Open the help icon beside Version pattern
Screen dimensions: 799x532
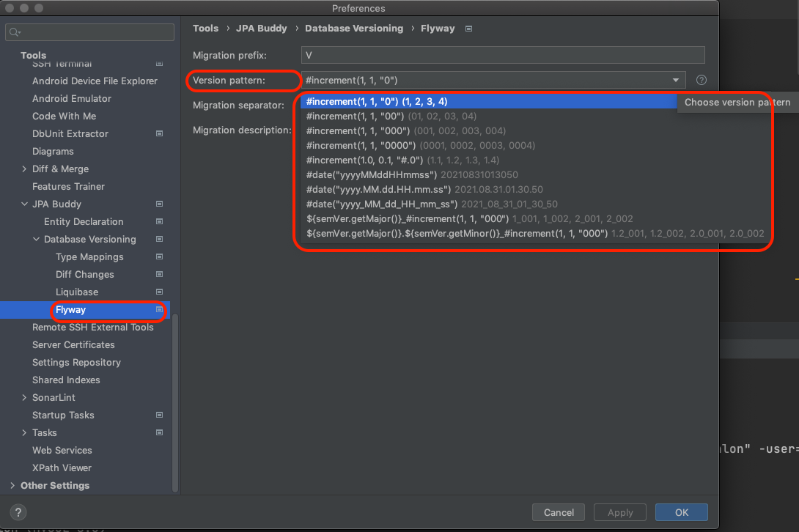pyautogui.click(x=702, y=80)
